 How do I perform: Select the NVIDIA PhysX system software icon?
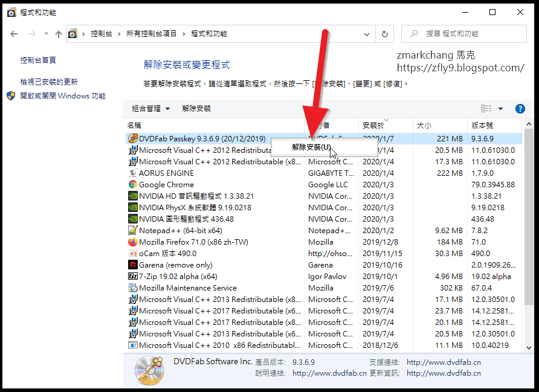pos(133,207)
